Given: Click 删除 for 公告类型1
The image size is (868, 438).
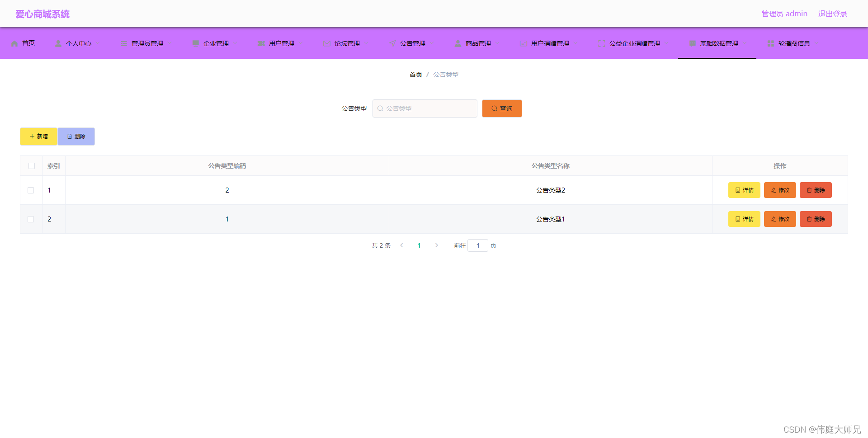Looking at the screenshot, I should tap(816, 219).
